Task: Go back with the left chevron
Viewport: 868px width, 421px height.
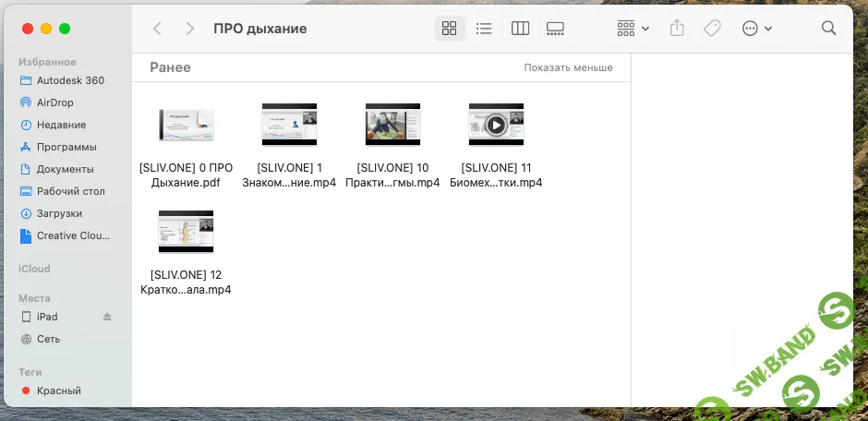Action: pos(158,29)
